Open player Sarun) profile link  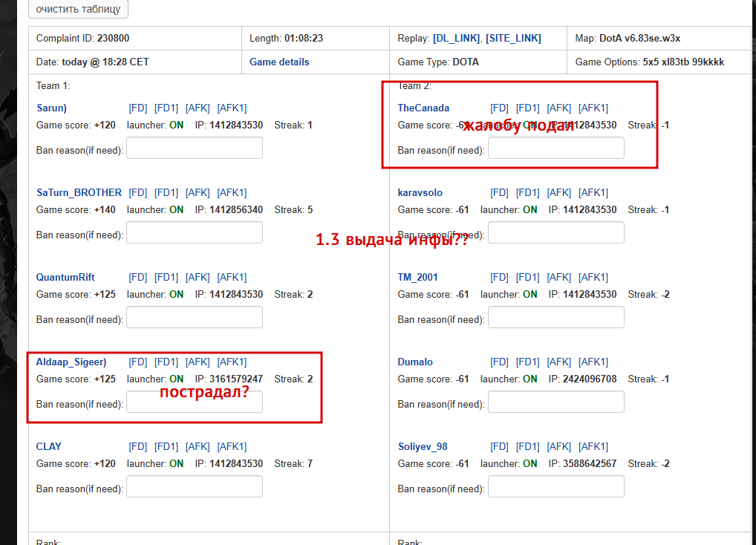point(51,108)
